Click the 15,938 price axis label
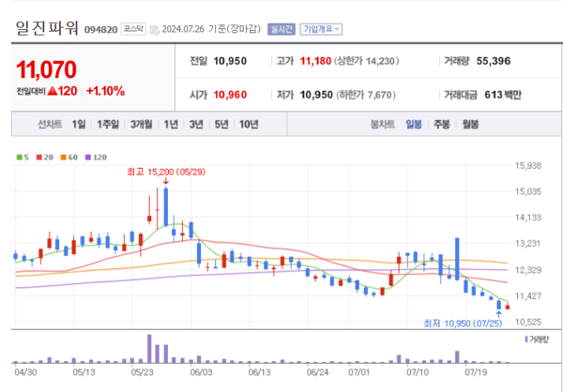The height and width of the screenshot is (392, 563). (x=528, y=166)
